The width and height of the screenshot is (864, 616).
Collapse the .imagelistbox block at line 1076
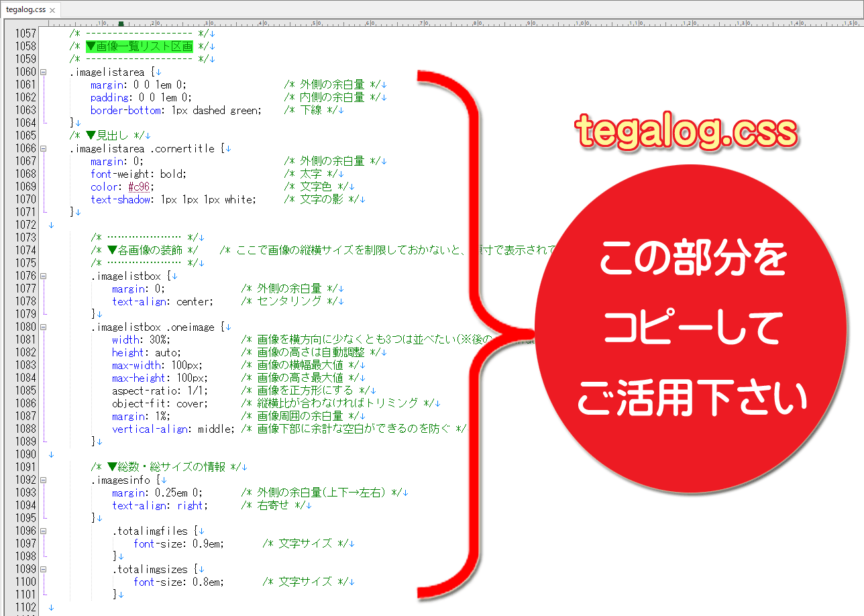[44, 276]
